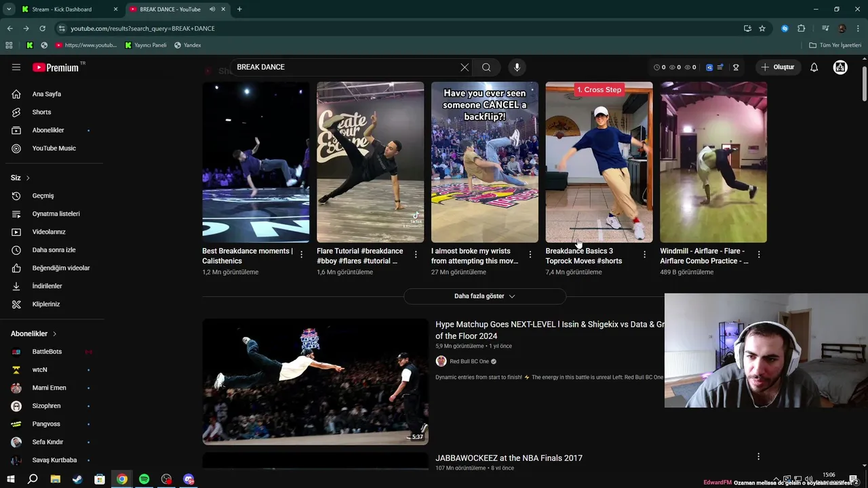Open Savaş Kurtbaba channel subscription
This screenshot has height=488, width=868.
(x=54, y=460)
